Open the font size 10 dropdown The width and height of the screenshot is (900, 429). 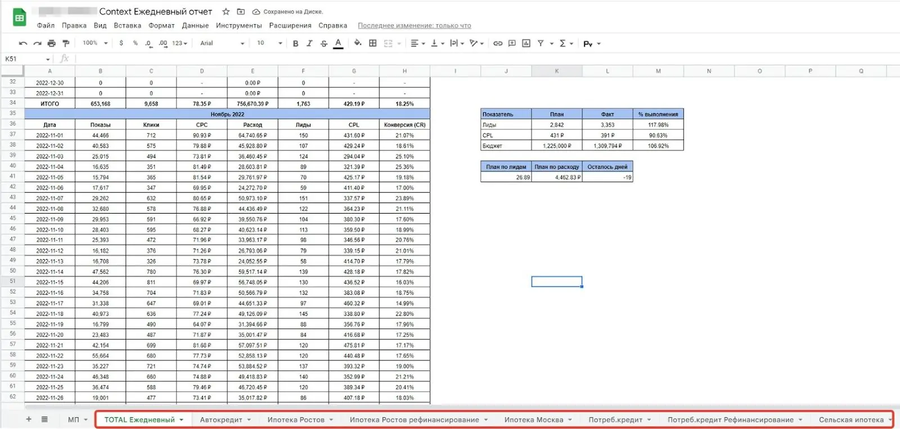tap(269, 43)
